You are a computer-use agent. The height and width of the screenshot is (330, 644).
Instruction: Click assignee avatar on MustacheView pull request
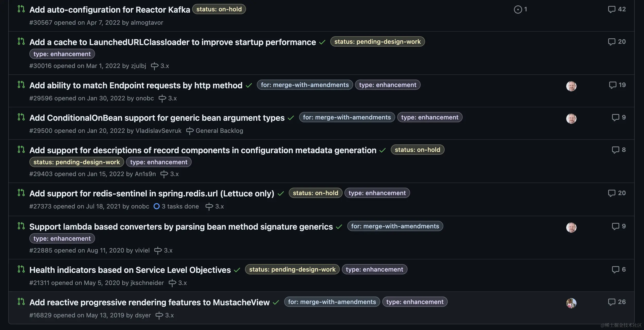click(x=571, y=303)
